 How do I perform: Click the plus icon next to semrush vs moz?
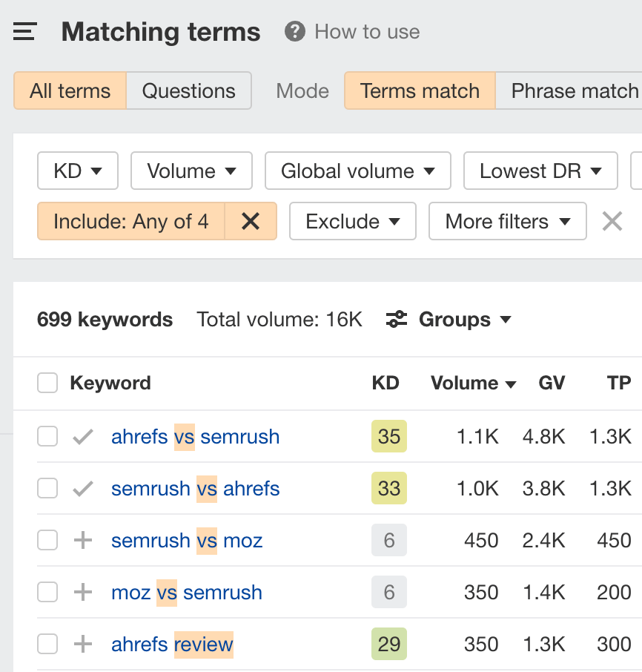[83, 540]
